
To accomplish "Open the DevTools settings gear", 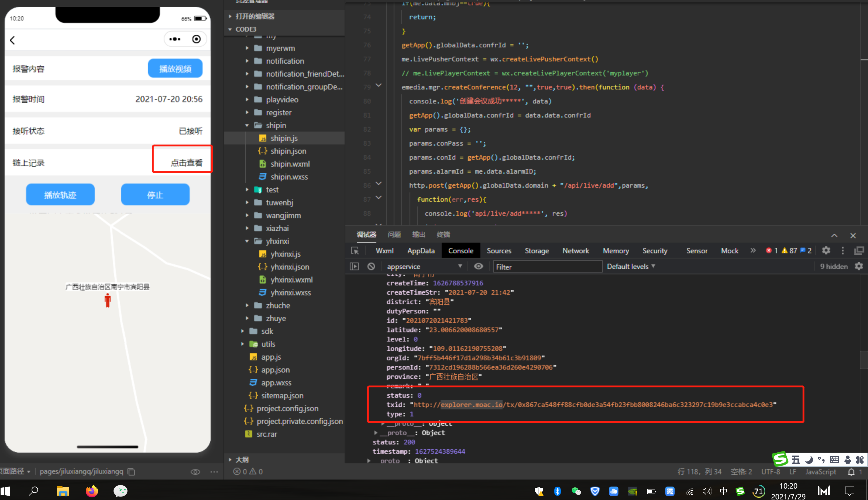I will [x=826, y=251].
